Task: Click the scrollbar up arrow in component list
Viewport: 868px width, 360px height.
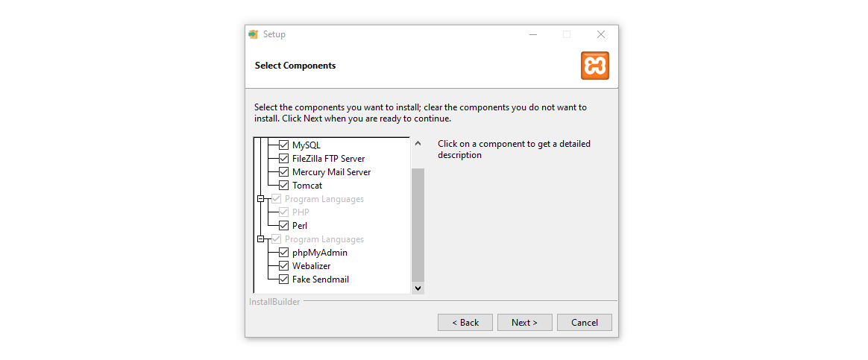Action: 418,144
